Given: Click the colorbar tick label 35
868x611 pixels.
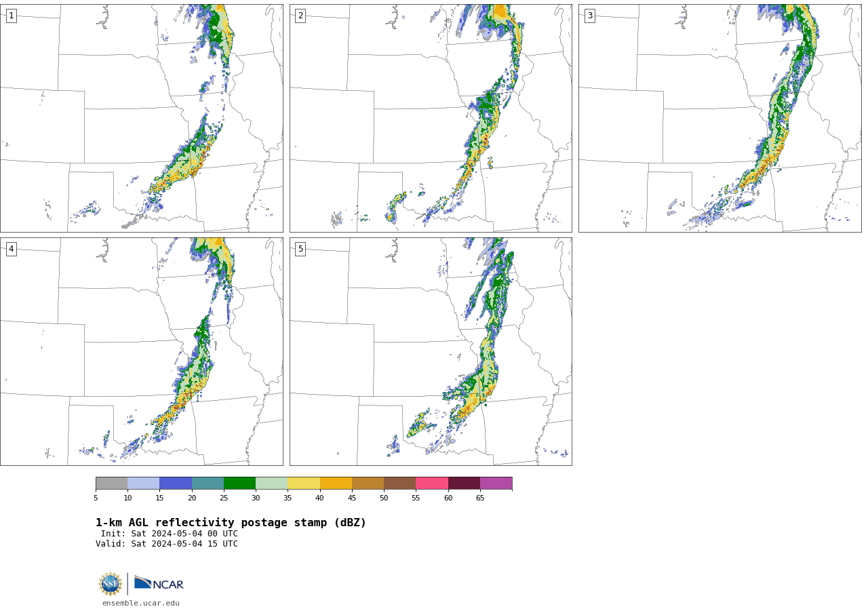Looking at the screenshot, I should click(288, 498).
